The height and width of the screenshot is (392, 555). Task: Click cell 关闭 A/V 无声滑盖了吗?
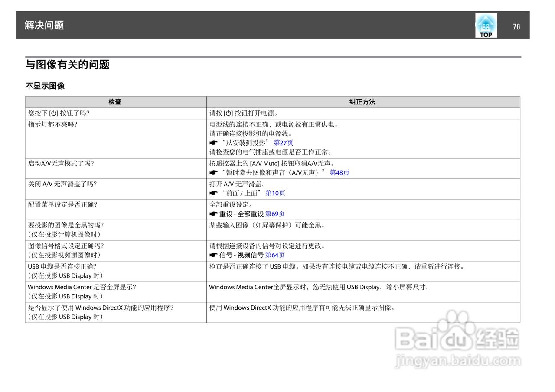[116, 189]
